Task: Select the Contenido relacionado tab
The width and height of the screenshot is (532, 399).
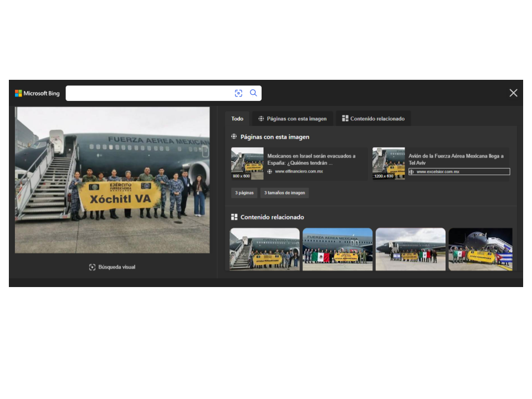Action: (373, 119)
